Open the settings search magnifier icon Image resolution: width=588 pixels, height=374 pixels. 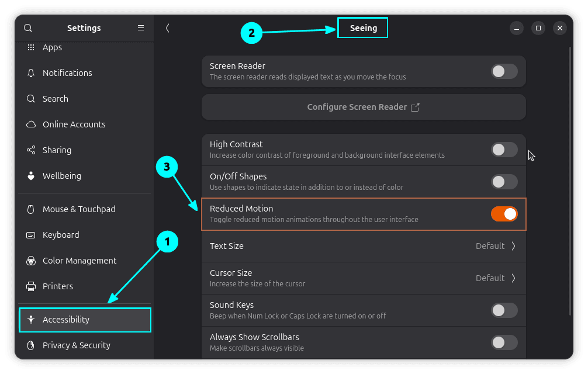tap(27, 28)
